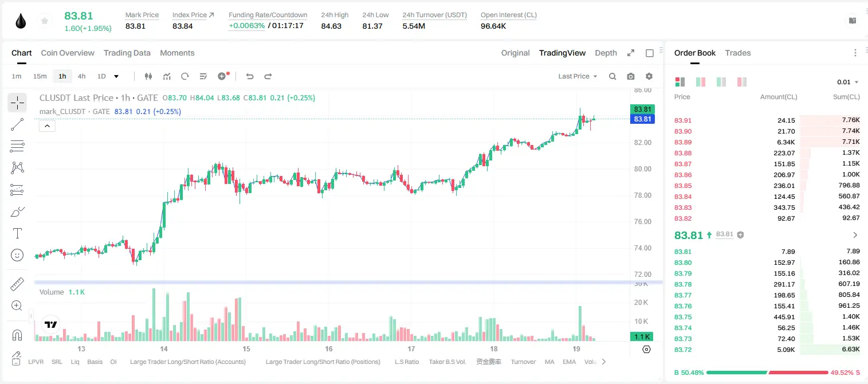
Task: Change the 0.01 price precision dropdown
Action: tap(848, 82)
